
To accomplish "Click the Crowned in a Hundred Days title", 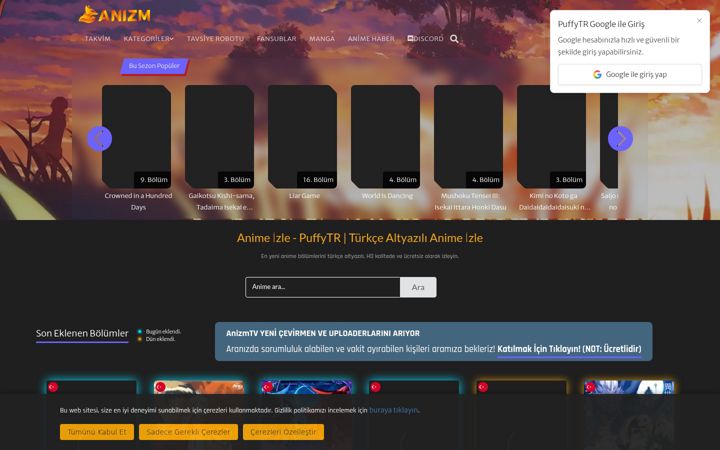I will point(138,201).
